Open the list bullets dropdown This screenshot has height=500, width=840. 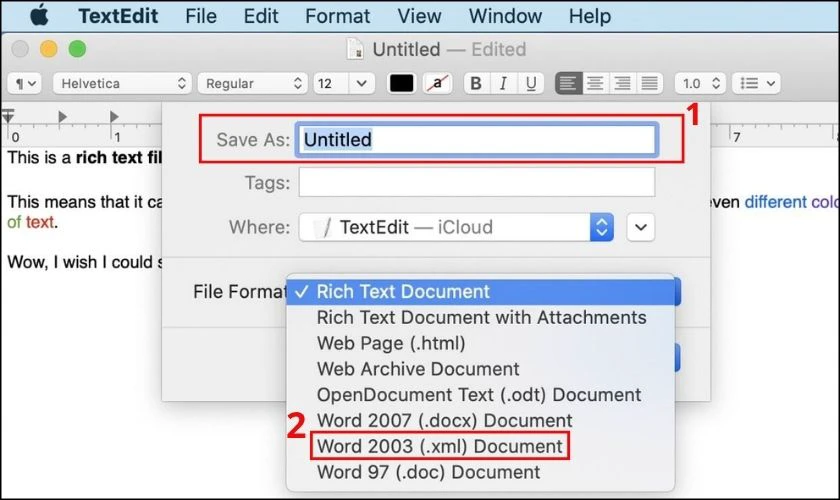(x=756, y=84)
